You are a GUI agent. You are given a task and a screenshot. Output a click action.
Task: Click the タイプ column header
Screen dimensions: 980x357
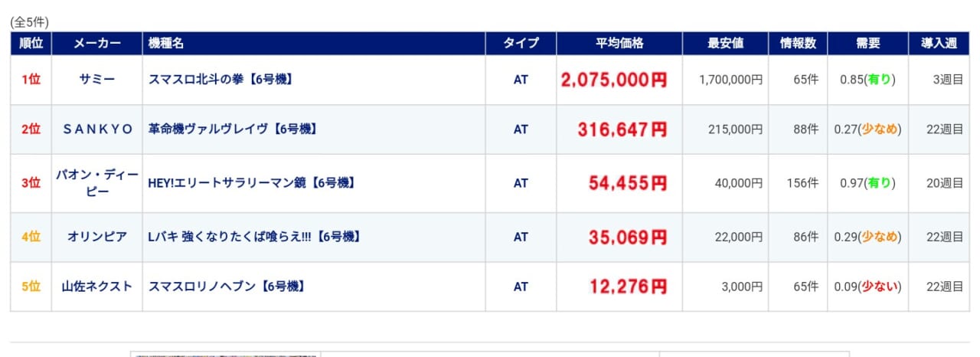tap(521, 44)
